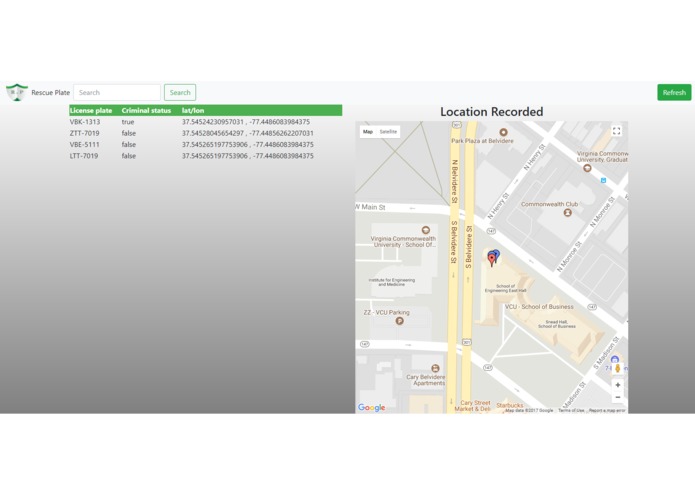The width and height of the screenshot is (695, 494).
Task: Click the Street View pegman icon
Action: point(617,368)
